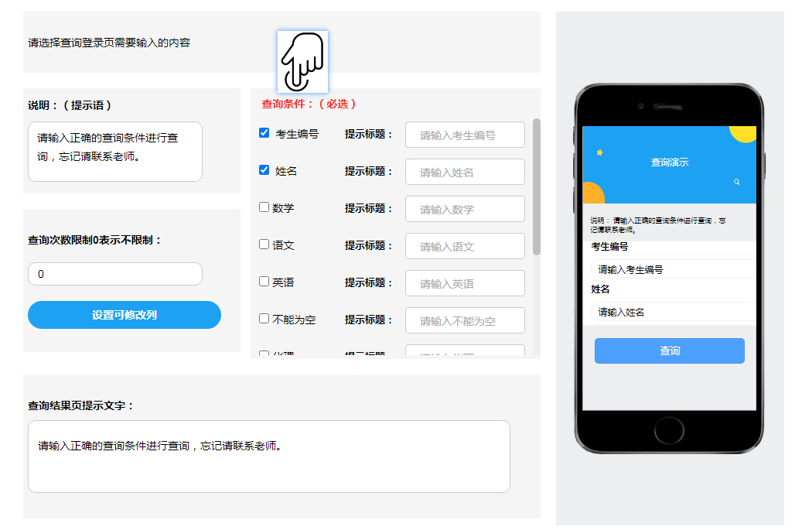Click 提示标题 label in the 英语 row
812x530 pixels.
point(368,283)
